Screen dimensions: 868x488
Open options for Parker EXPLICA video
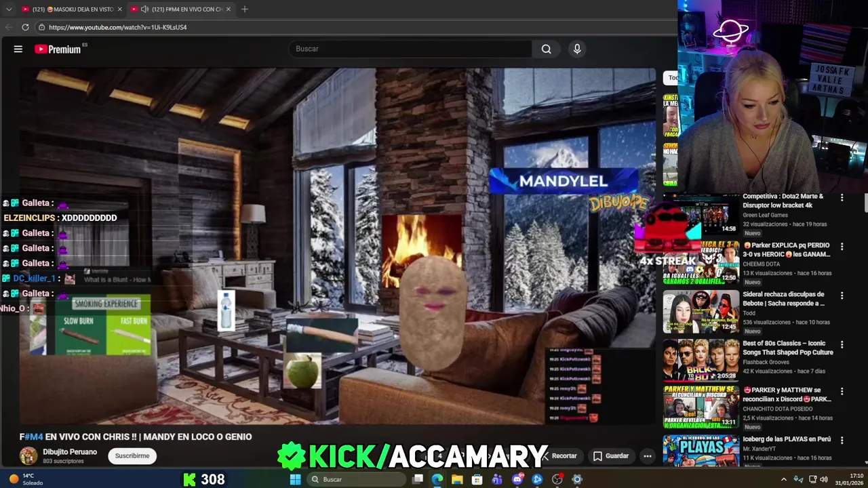pyautogui.click(x=842, y=246)
